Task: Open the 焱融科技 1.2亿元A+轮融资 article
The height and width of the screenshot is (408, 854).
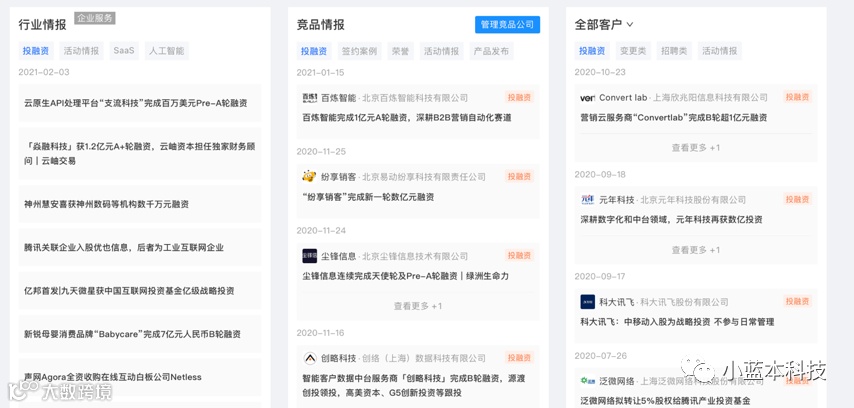Action: 140,154
